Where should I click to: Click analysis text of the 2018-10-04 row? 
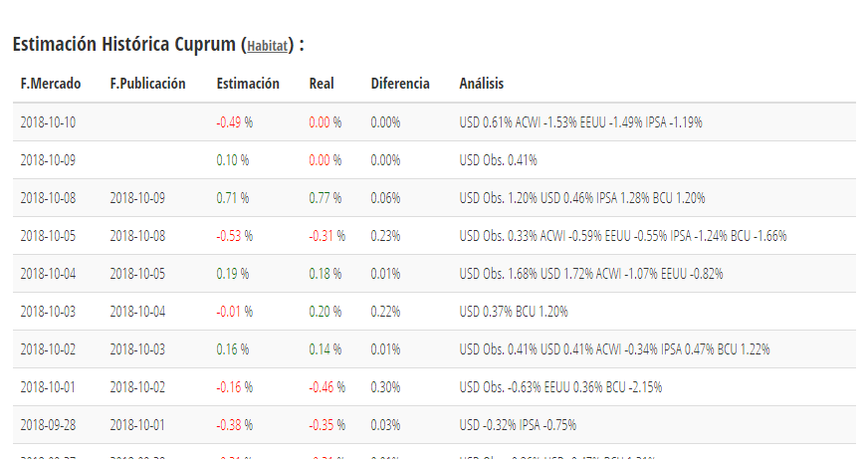coord(591,274)
